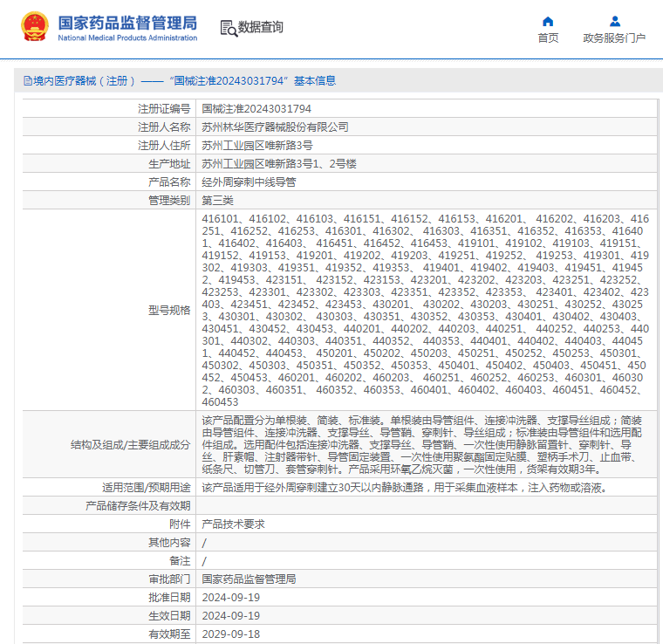Click the 注册人住所 label

pos(164,146)
